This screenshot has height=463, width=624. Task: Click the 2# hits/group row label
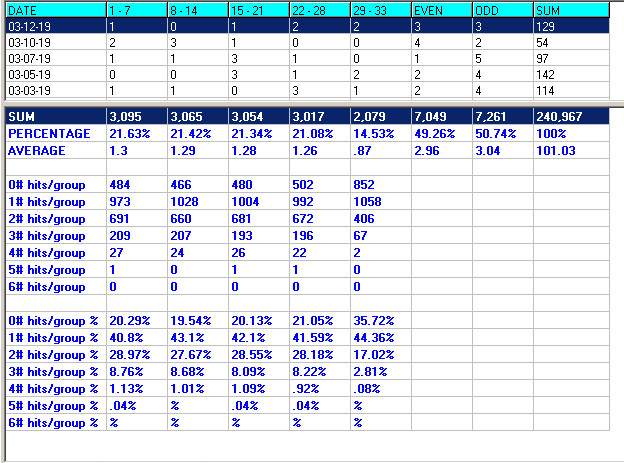tap(47, 219)
